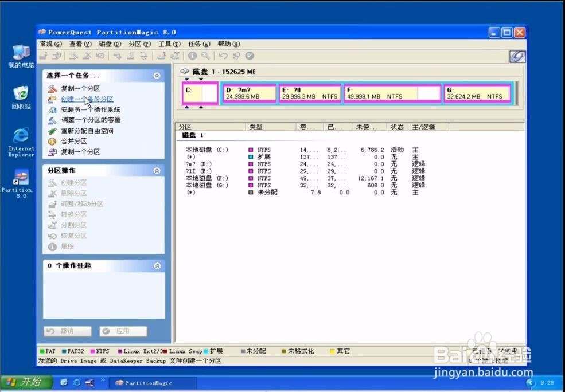Image resolution: width=565 pixels, height=392 pixels.
Task: Open the 磁盘(D) menu
Action: click(x=110, y=44)
